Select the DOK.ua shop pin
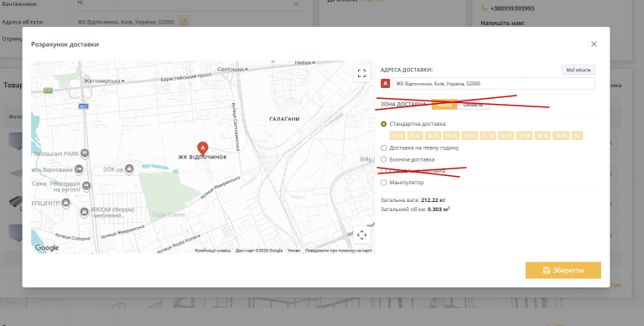The width and height of the screenshot is (644, 326). tap(129, 168)
